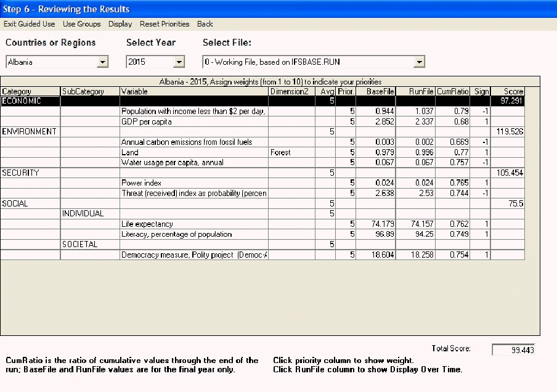This screenshot has width=557, height=392.
Task: Click the Display menu item
Action: click(x=120, y=24)
